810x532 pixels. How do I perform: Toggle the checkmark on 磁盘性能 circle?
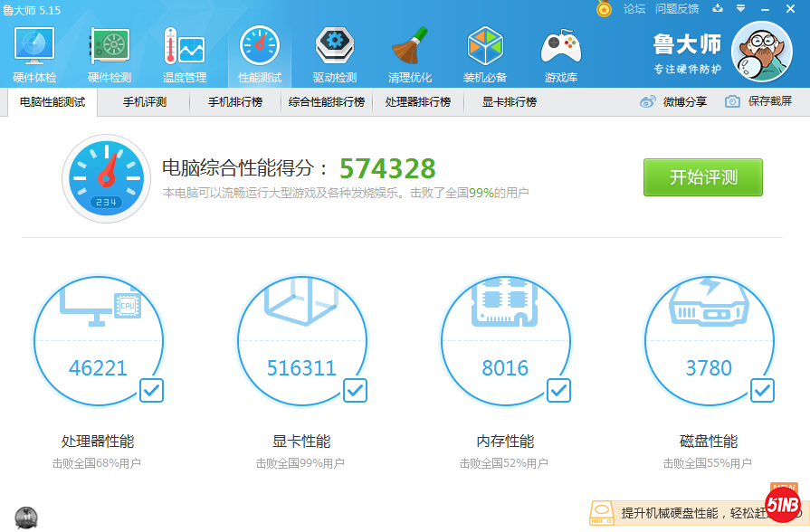click(x=761, y=391)
